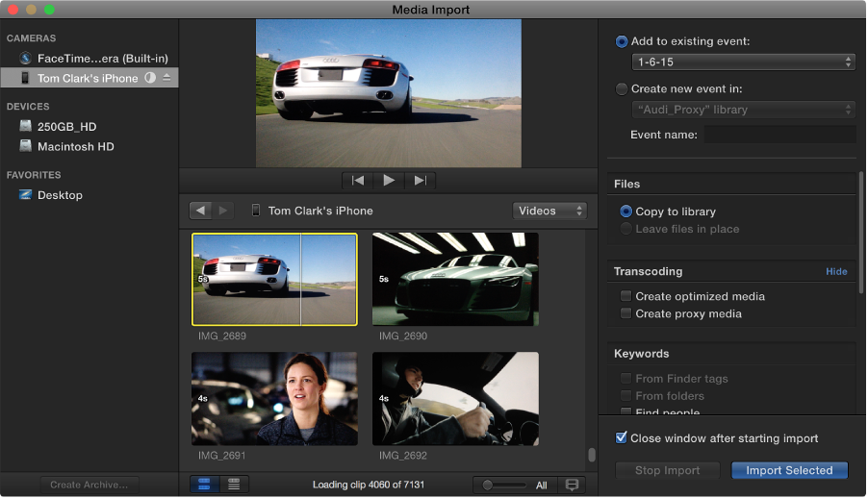
Task: Click the loading progress icon beside iPhone
Action: 150,78
